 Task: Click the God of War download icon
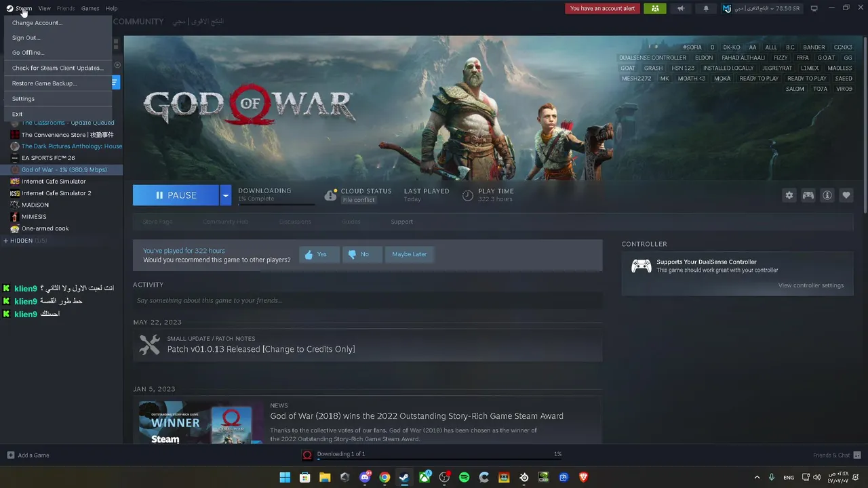click(x=307, y=455)
